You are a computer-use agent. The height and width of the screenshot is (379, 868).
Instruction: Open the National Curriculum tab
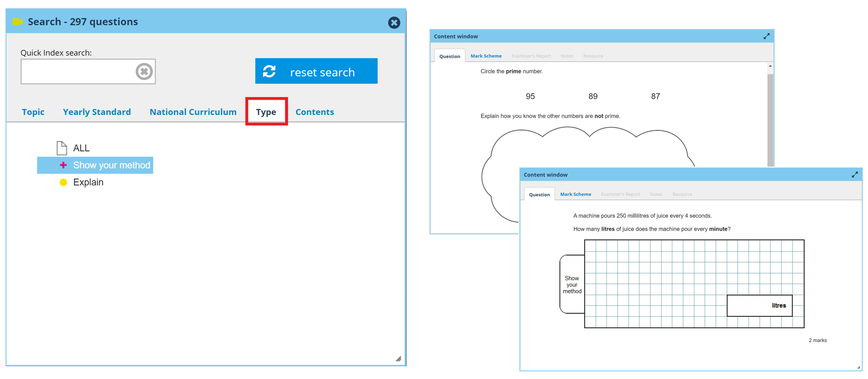point(193,112)
